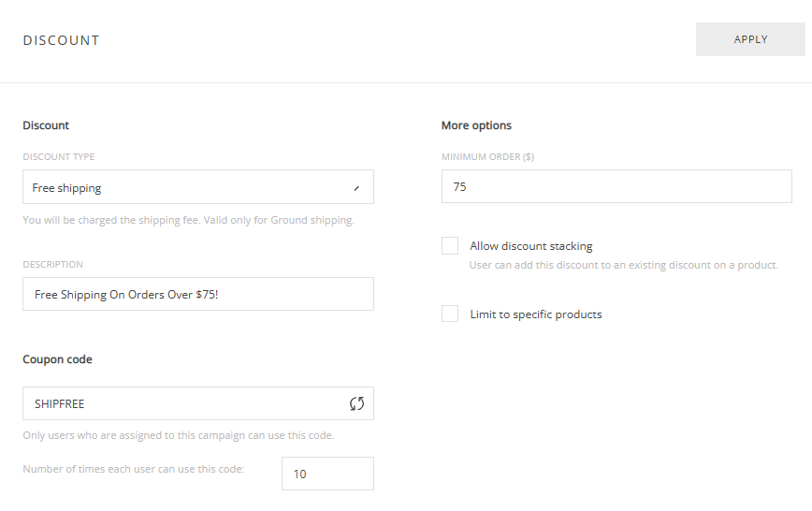Click the 'Coupon code' section heading

tap(57, 359)
